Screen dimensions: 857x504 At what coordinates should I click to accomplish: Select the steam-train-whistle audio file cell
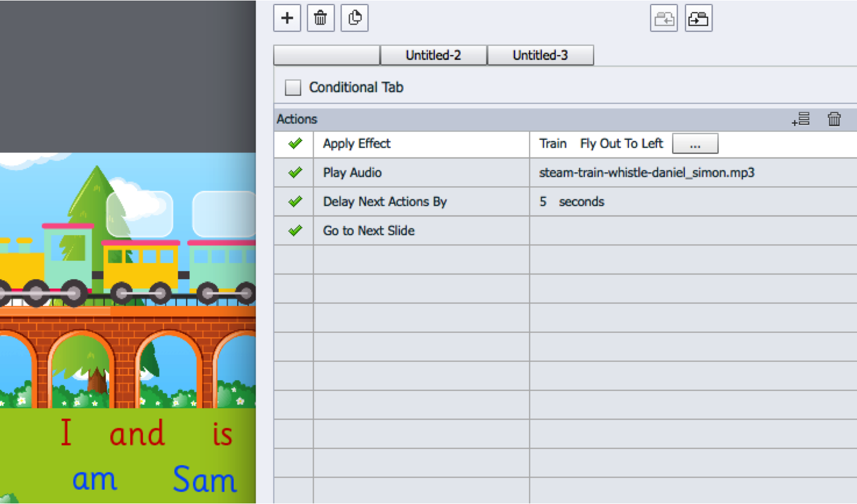646,172
